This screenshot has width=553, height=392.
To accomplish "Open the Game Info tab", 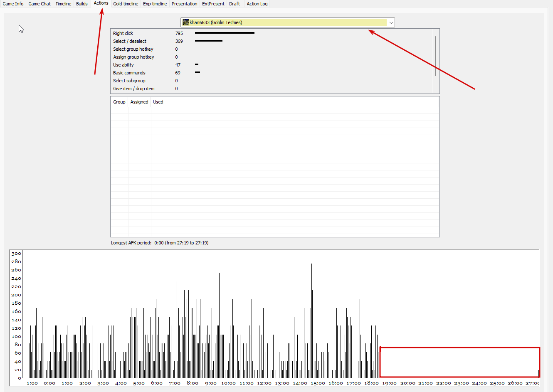I will (x=13, y=4).
